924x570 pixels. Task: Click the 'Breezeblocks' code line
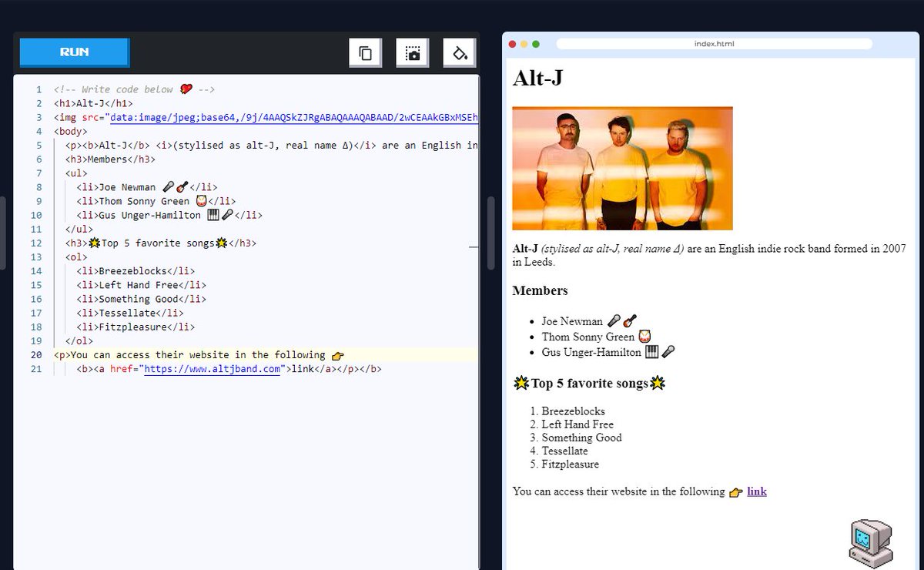[x=136, y=271]
